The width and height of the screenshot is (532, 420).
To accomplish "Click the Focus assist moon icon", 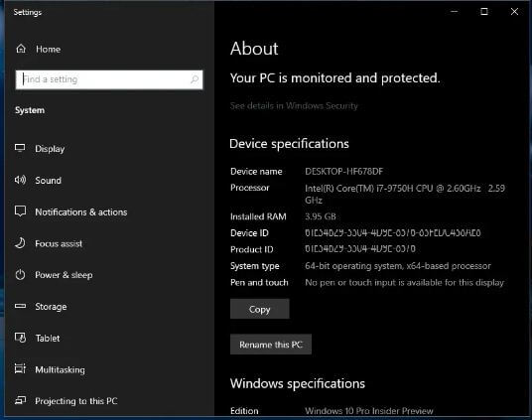I will pos(20,243).
